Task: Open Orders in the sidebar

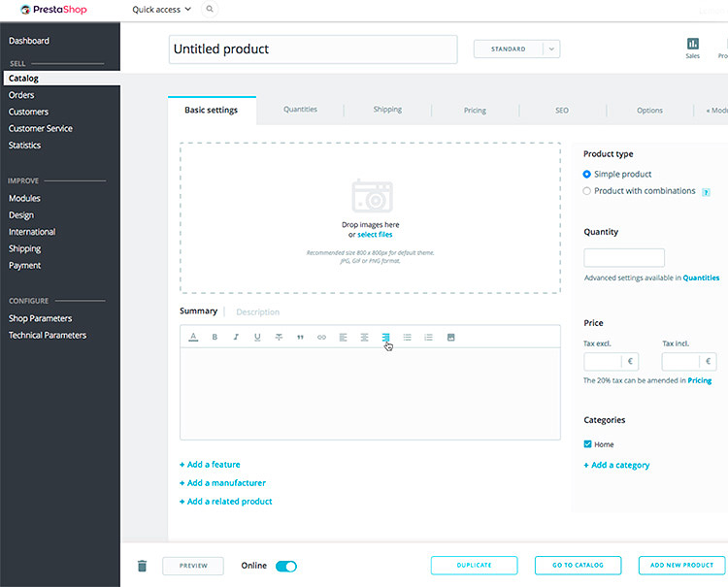Action: [x=21, y=95]
